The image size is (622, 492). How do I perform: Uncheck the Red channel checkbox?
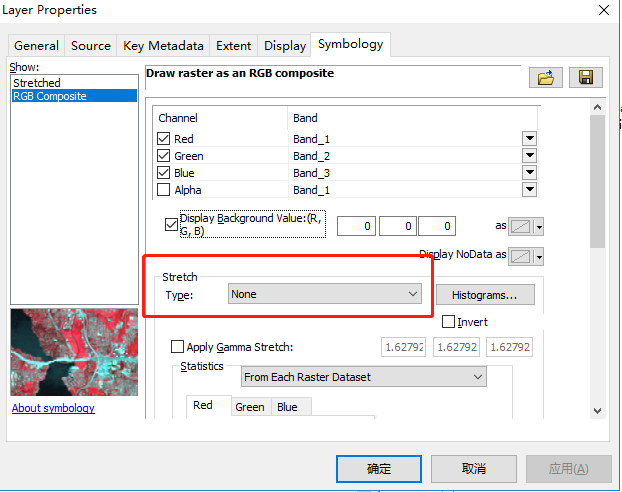[x=165, y=139]
